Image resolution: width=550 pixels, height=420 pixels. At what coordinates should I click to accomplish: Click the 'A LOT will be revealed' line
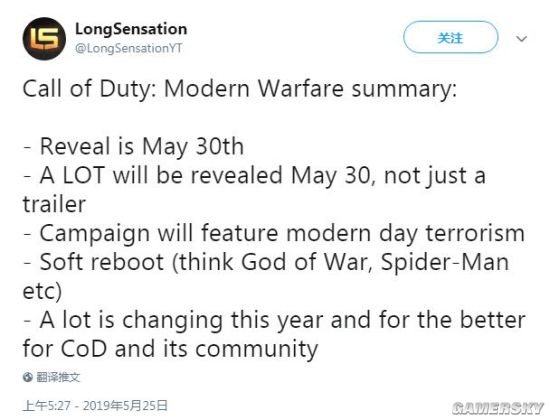pos(254,175)
